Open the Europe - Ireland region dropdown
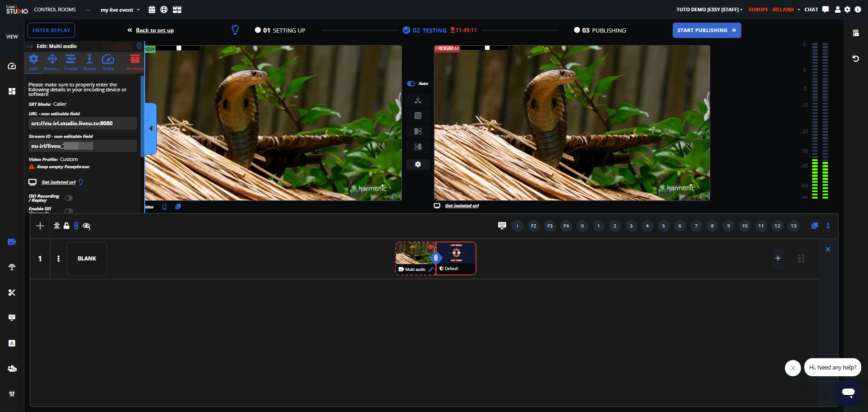 pos(774,9)
